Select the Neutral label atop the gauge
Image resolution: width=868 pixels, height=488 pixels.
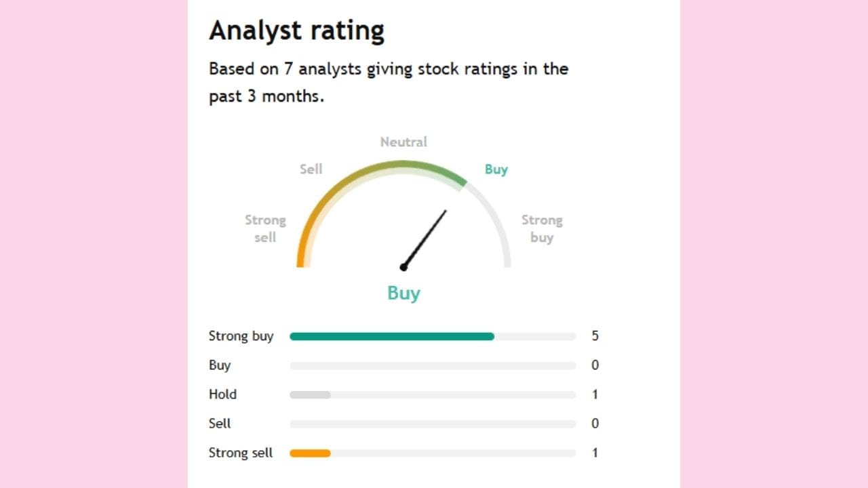pos(403,142)
